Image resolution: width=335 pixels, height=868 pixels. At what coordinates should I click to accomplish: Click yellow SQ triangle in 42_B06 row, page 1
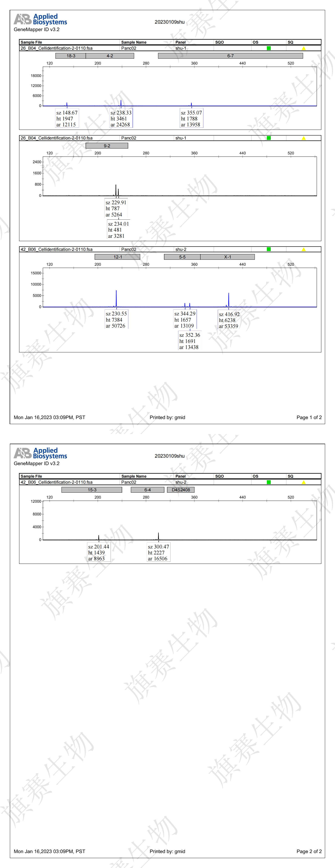[304, 249]
